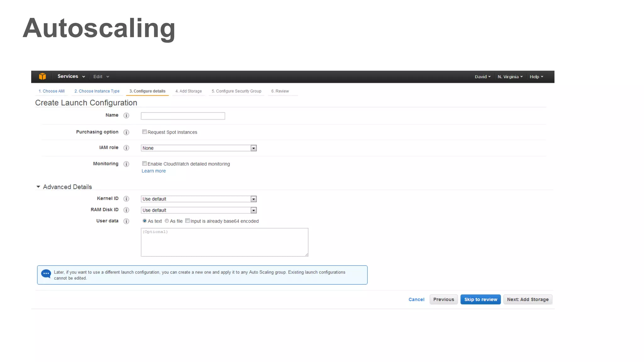Click the Cancel link
The height and width of the screenshot is (362, 644).
pyautogui.click(x=416, y=299)
